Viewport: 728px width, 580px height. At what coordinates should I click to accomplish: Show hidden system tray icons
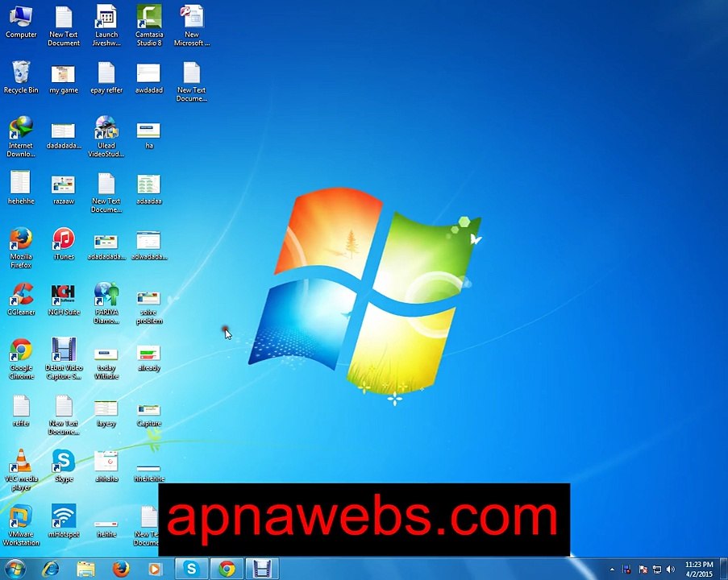point(612,570)
